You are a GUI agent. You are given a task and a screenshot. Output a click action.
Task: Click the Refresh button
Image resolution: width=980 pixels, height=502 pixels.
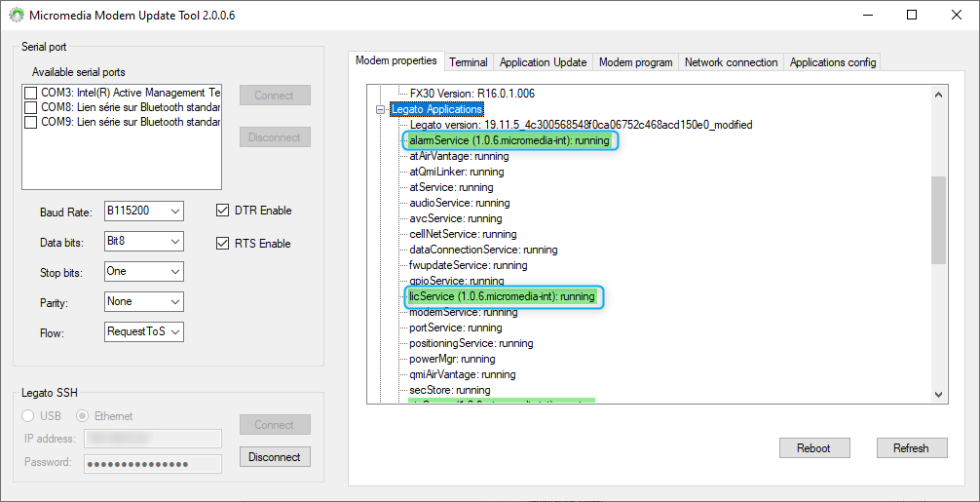[910, 448]
